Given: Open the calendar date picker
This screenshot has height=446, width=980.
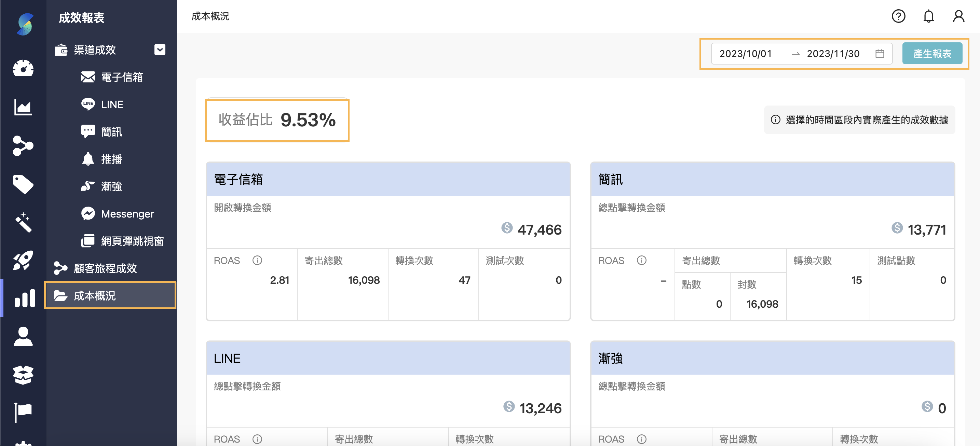Looking at the screenshot, I should (880, 54).
